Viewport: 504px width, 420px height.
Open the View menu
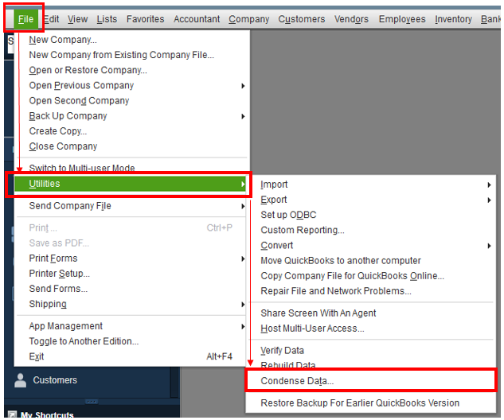pyautogui.click(x=77, y=19)
